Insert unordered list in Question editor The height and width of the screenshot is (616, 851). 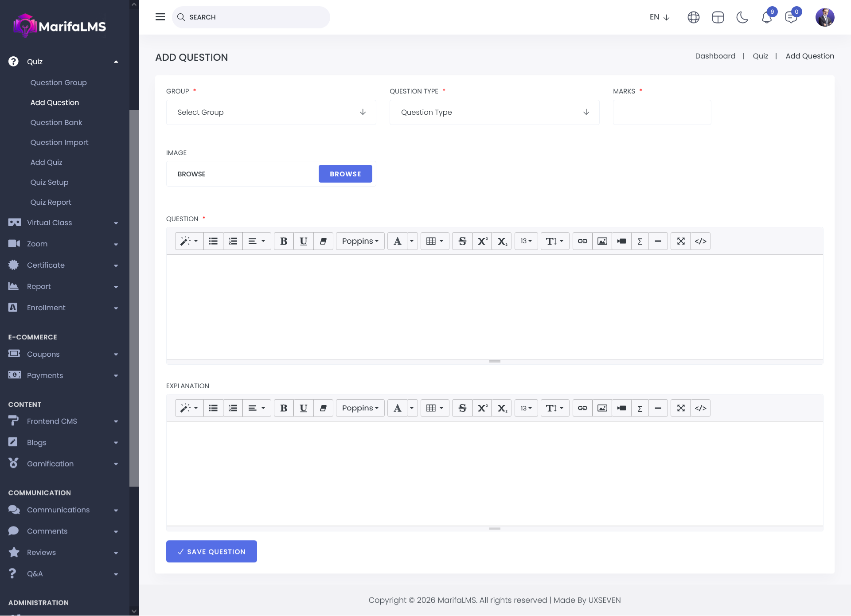tap(213, 241)
